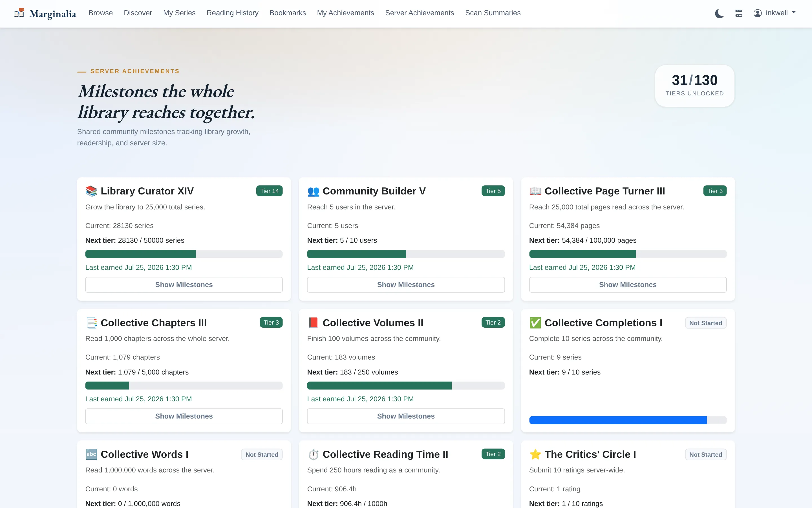Click the Tier 3 badge on Collective Page Turner
812x508 pixels.
(715, 191)
